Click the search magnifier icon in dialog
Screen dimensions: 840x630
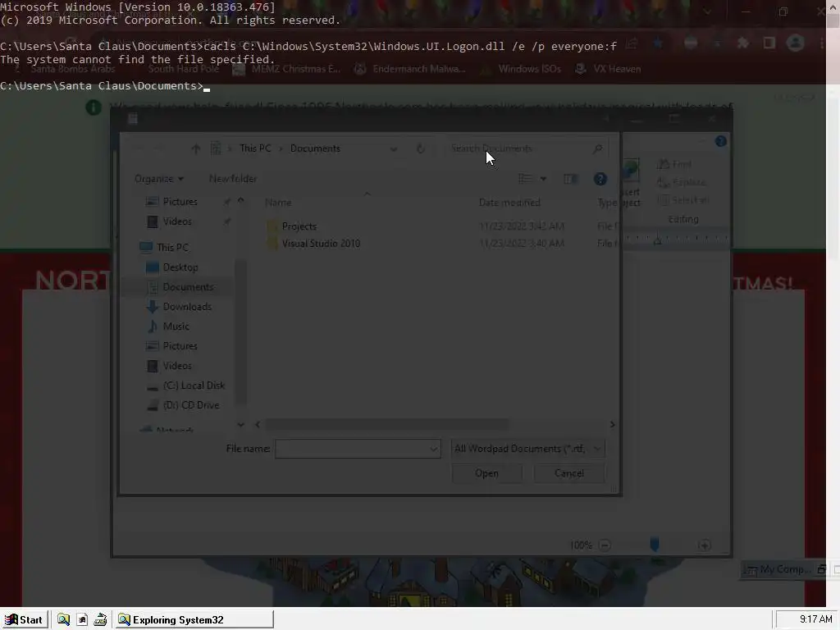[598, 148]
